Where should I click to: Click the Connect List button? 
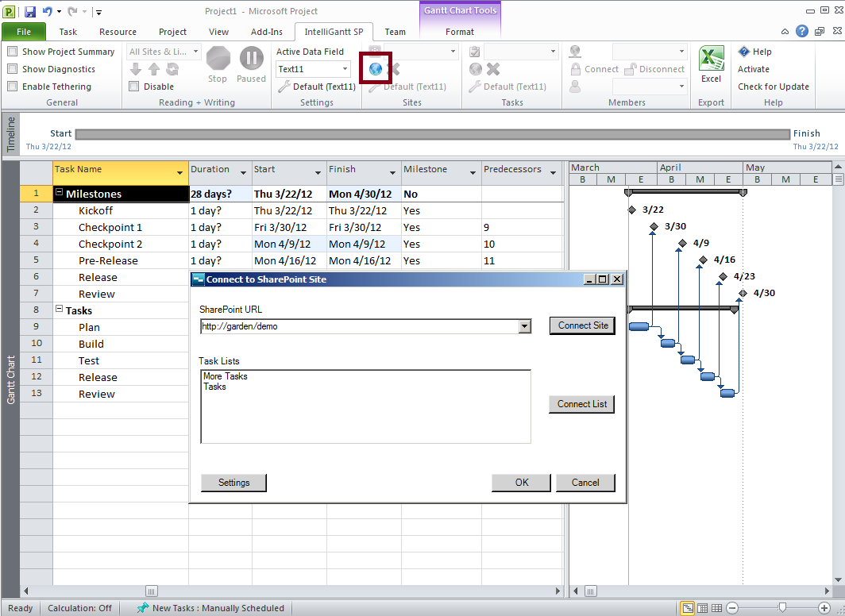582,404
